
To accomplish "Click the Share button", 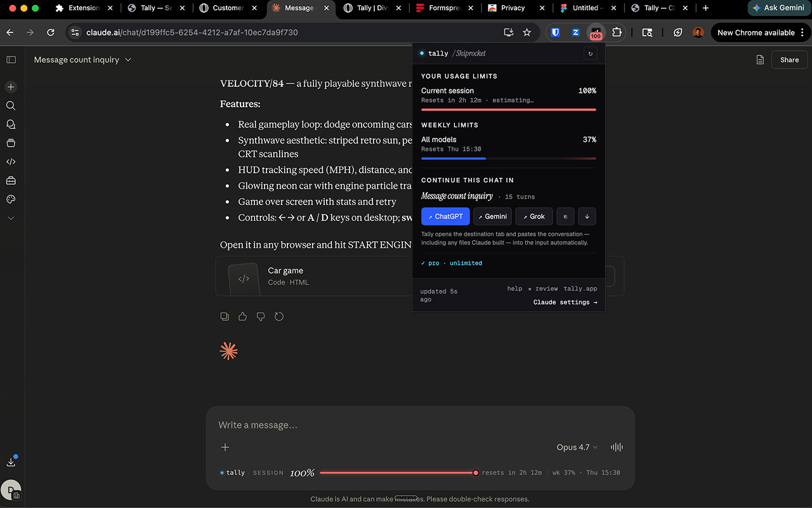I will (789, 60).
